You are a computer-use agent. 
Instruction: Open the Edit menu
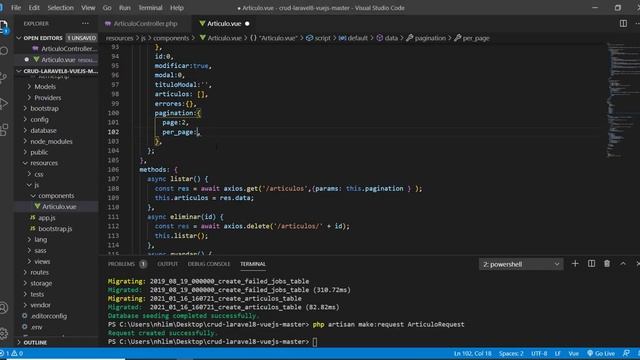tap(34, 8)
